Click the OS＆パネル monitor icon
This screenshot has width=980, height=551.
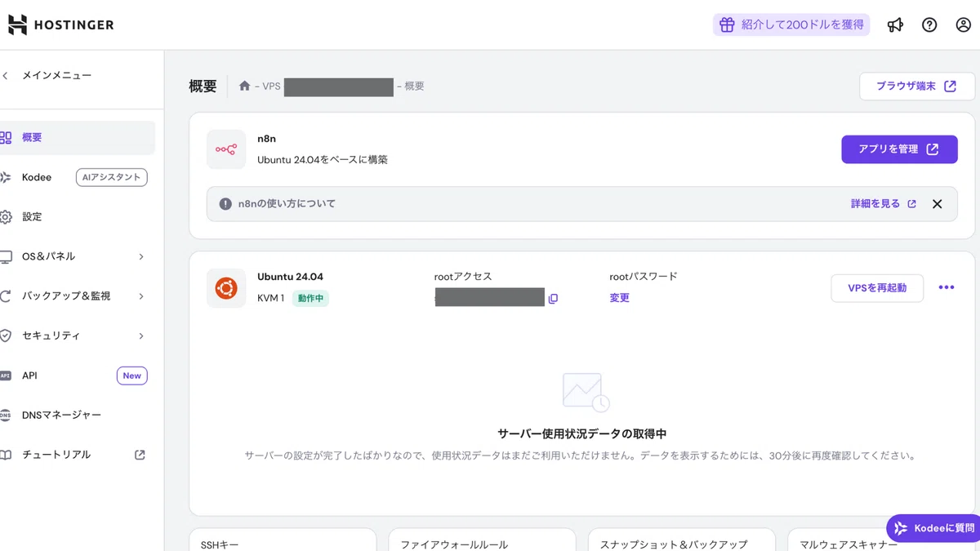coord(5,256)
